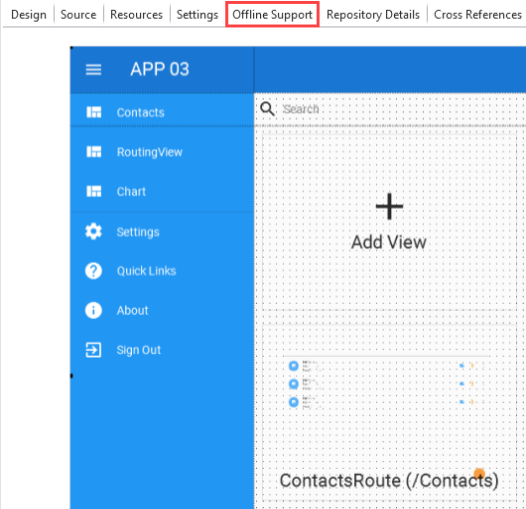Click the About info icon
Screen dimensions: 526x509
click(93, 310)
